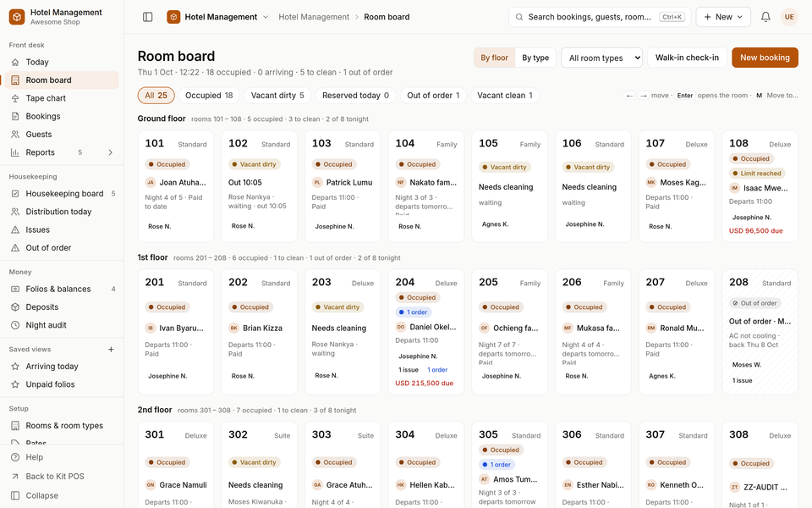Expand the Reports submenu chevron

[110, 152]
